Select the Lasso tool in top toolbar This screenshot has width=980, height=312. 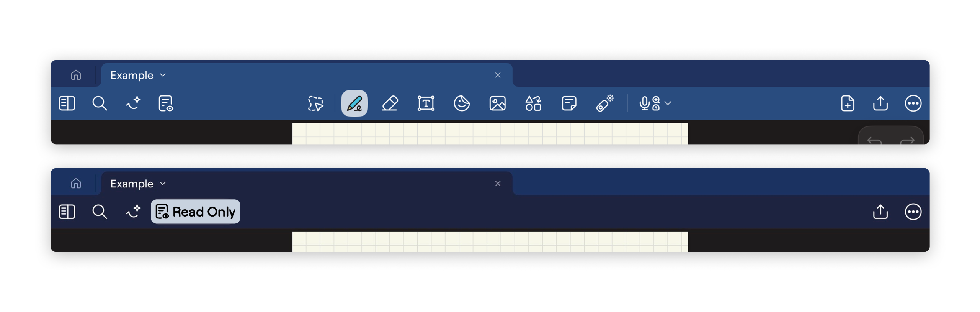[x=315, y=103]
